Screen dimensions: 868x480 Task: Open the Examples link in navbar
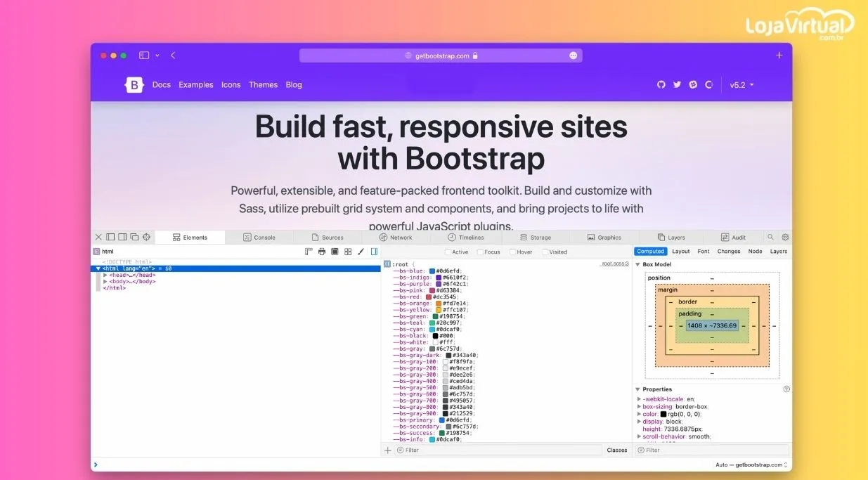(196, 85)
